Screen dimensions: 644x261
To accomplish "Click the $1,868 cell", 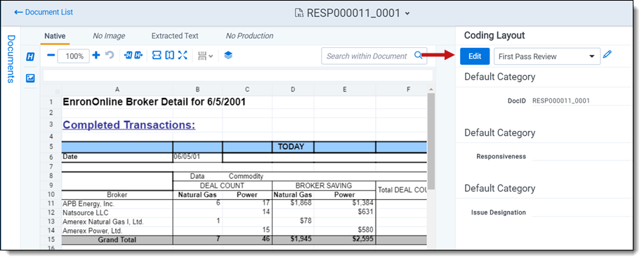I will click(293, 203).
